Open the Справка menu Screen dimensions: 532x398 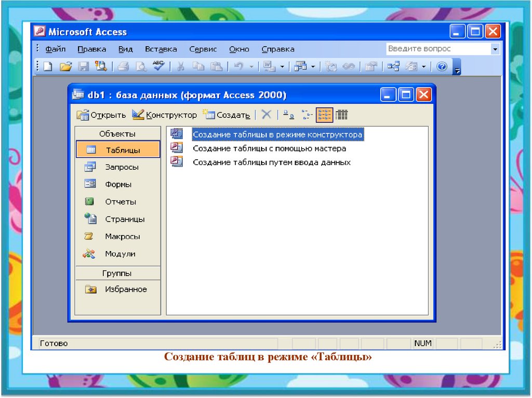pyautogui.click(x=278, y=49)
